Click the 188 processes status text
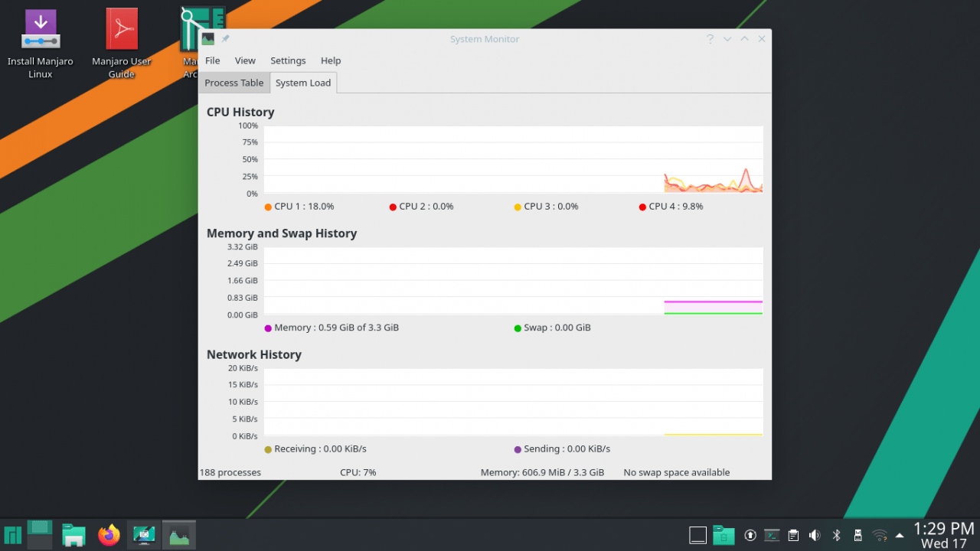980x551 pixels. (230, 472)
